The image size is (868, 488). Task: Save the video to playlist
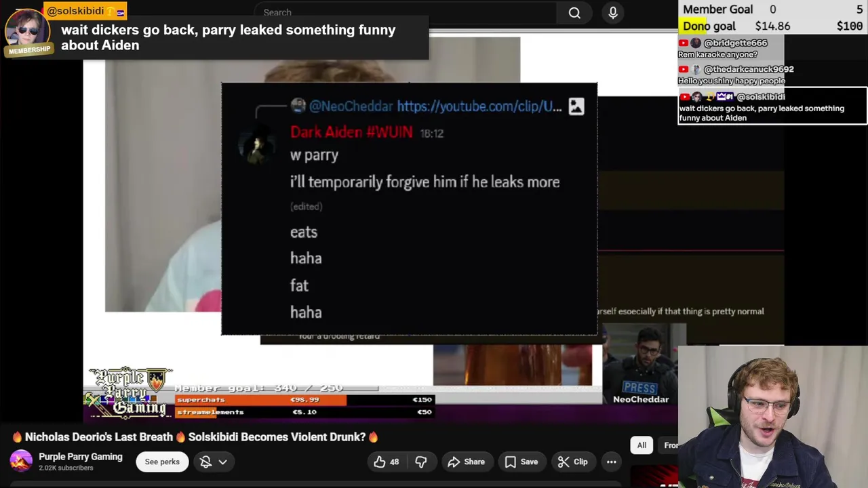(521, 462)
